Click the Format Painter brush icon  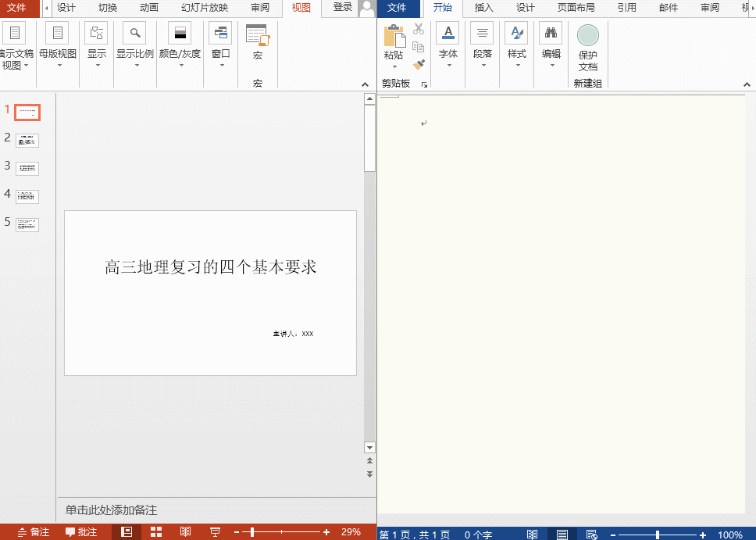419,64
